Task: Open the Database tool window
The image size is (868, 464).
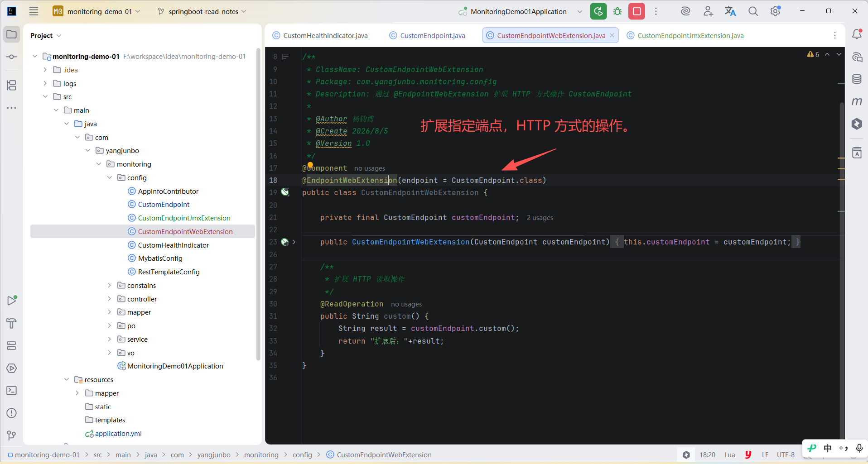Action: click(x=857, y=79)
